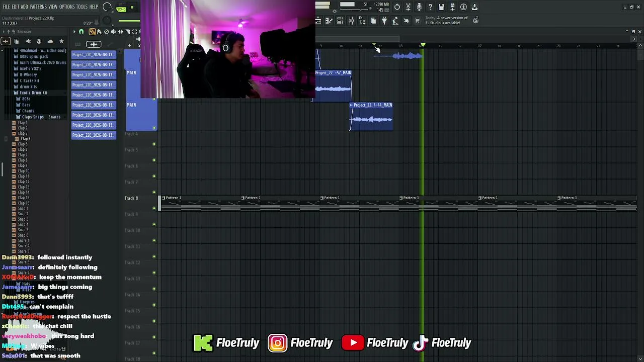Open the VIEW menu
Image resolution: width=644 pixels, height=362 pixels.
click(x=53, y=7)
